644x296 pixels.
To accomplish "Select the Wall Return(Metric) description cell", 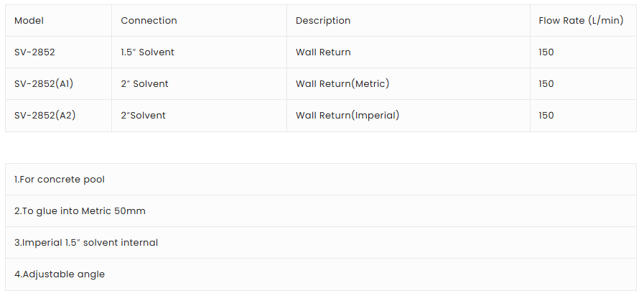I will [342, 84].
